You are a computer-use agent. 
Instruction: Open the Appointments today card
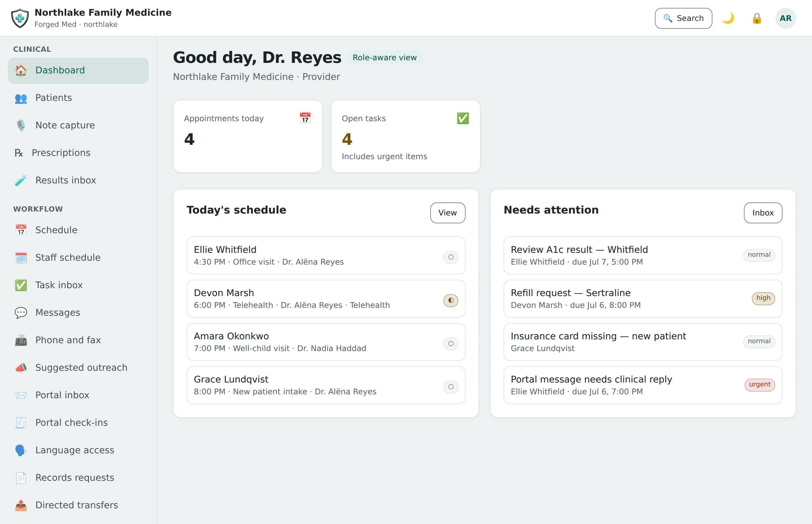[248, 136]
